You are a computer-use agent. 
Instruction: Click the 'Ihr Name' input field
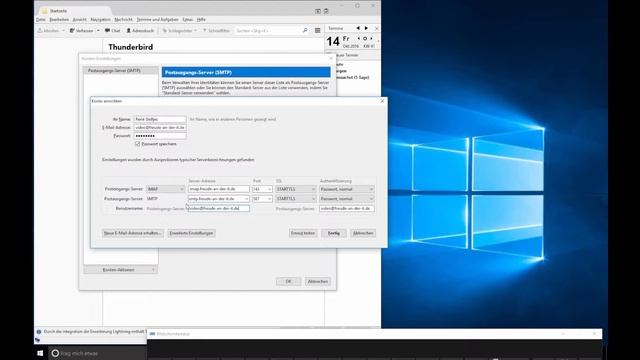pyautogui.click(x=160, y=119)
